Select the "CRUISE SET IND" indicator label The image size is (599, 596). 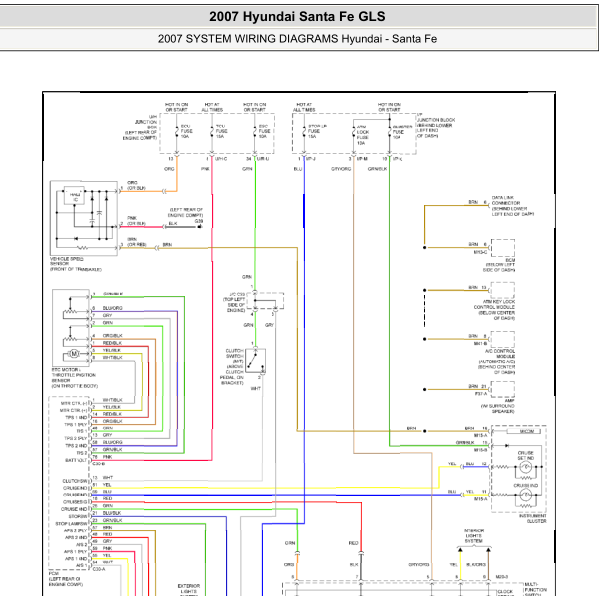(x=525, y=455)
